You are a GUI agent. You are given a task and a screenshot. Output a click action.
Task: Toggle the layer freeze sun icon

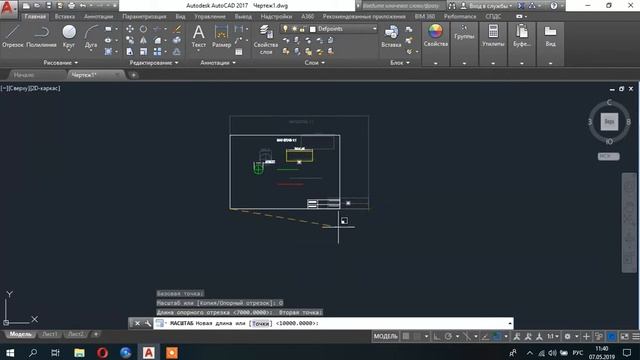[x=294, y=29]
